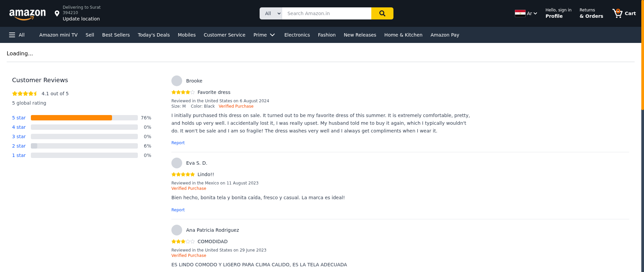The width and height of the screenshot is (644, 272).
Task: Filter reviews by 5 star link
Action: [19, 118]
